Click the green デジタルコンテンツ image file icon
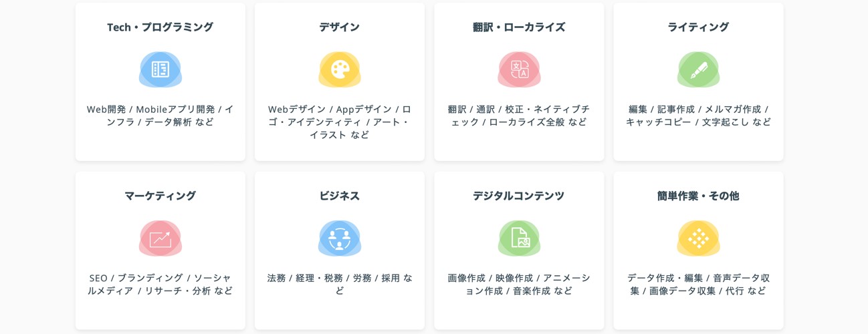Screen dimensions: 868x334 click(x=519, y=238)
